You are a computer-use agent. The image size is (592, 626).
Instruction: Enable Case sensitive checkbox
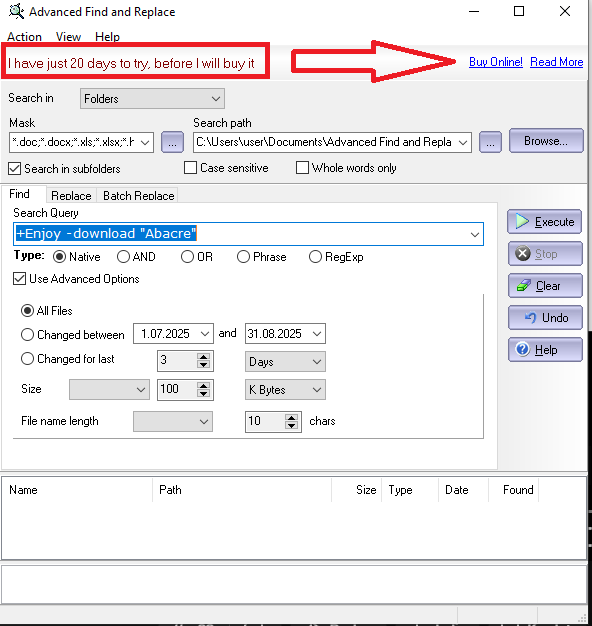click(x=190, y=168)
